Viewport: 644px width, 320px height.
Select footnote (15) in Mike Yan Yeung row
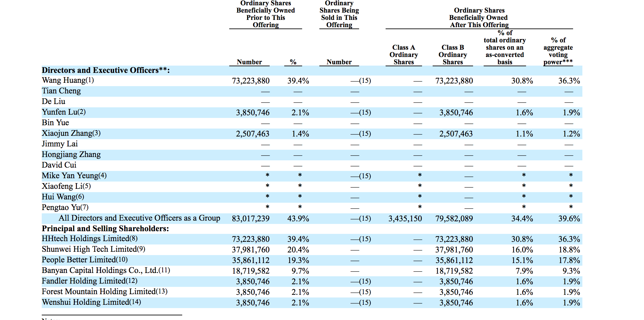pyautogui.click(x=365, y=176)
